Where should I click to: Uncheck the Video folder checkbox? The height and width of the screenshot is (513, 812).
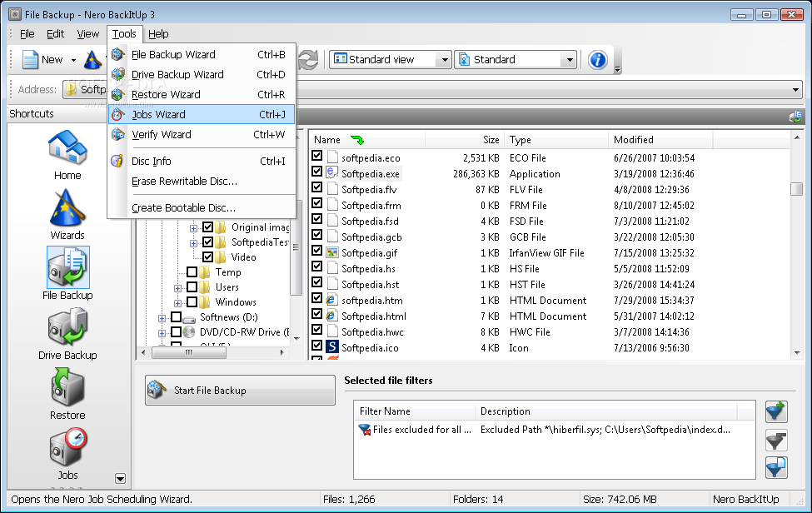pyautogui.click(x=207, y=256)
